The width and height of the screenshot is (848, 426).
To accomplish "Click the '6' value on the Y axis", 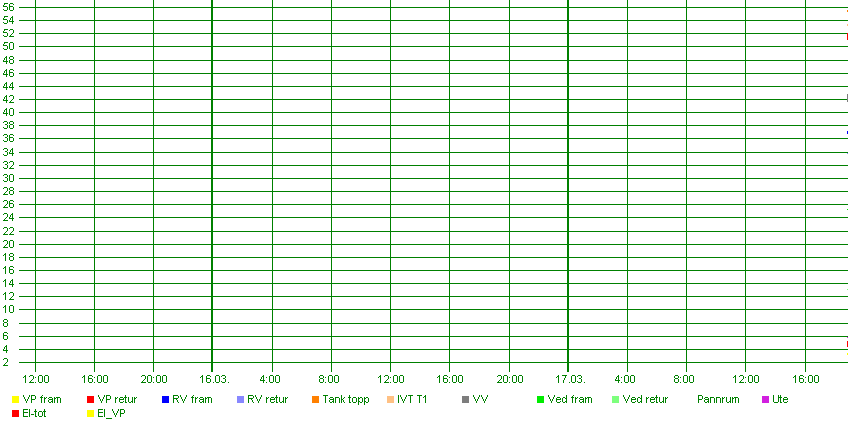I will pyautogui.click(x=5, y=336).
